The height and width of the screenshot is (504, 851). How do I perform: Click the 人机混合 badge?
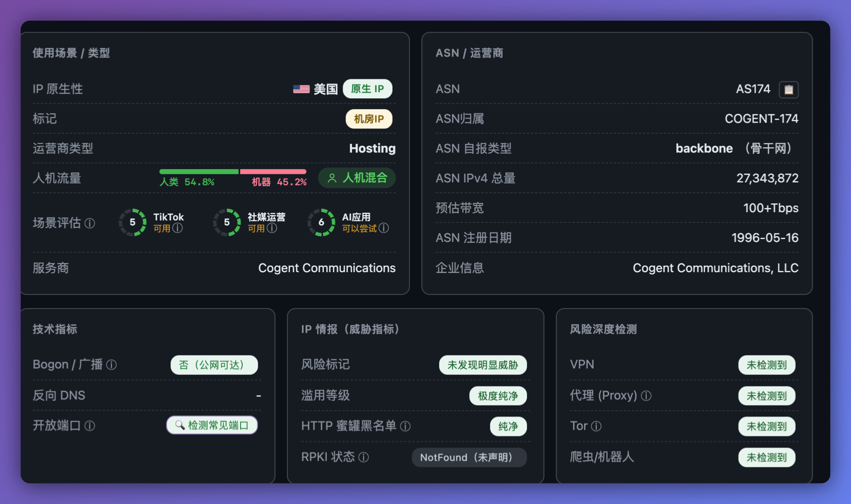coord(357,178)
